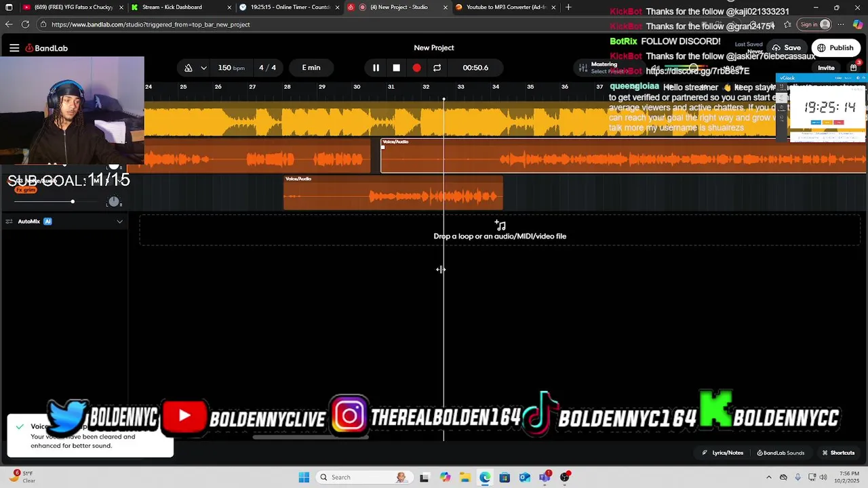Switch to New Project - Studio tab
868x488 pixels.
point(399,7)
